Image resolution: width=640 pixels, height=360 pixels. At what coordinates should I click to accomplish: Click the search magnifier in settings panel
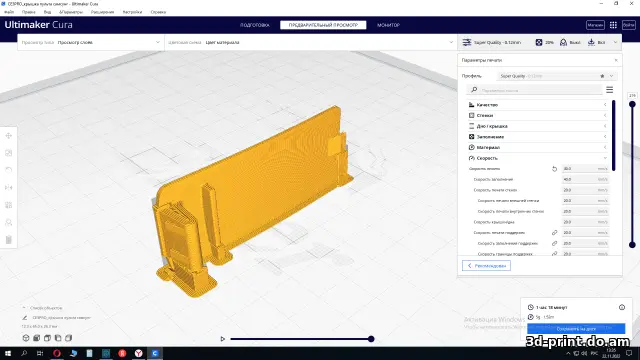[474, 90]
